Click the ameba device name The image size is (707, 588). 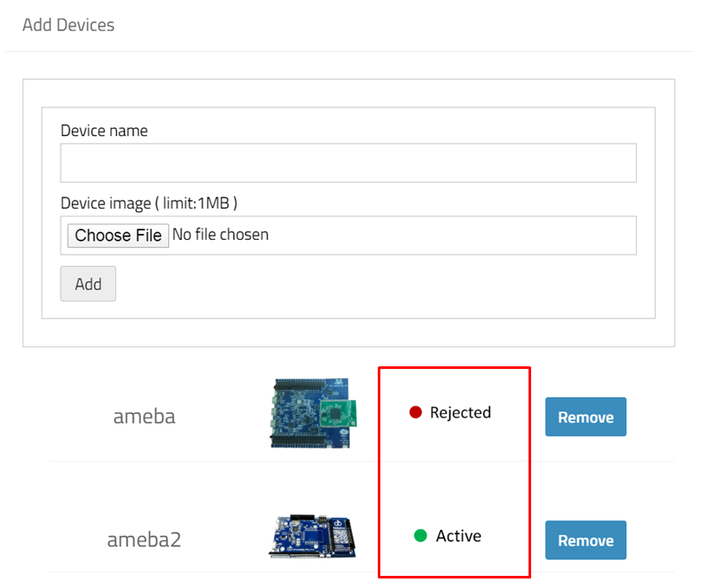coord(144,417)
